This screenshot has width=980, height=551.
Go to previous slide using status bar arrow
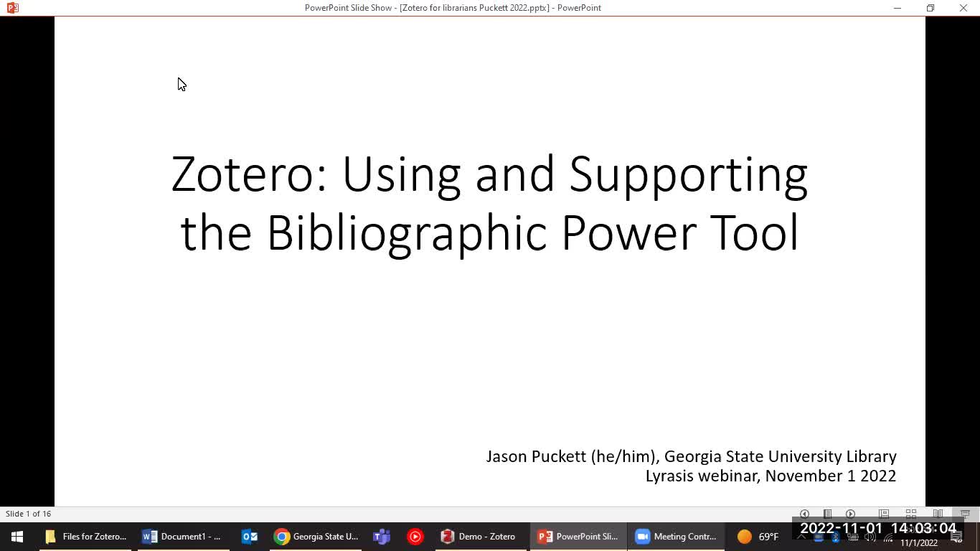(x=804, y=514)
